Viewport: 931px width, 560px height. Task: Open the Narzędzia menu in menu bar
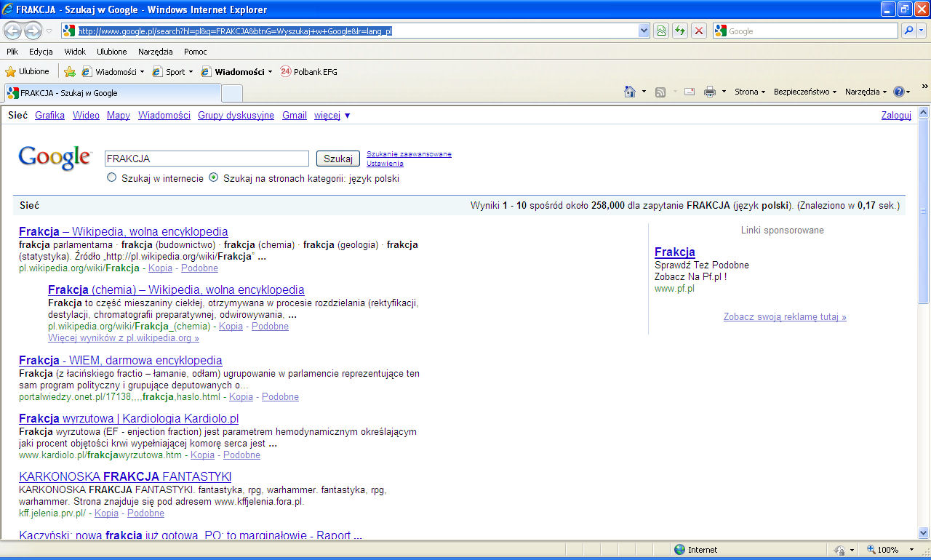[156, 52]
